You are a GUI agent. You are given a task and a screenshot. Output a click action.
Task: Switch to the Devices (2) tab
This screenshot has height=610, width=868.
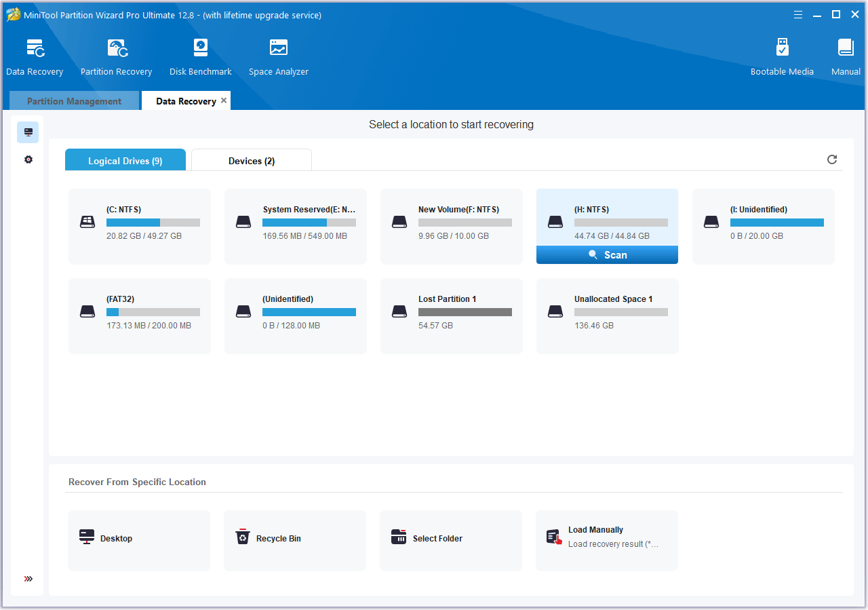coord(252,161)
